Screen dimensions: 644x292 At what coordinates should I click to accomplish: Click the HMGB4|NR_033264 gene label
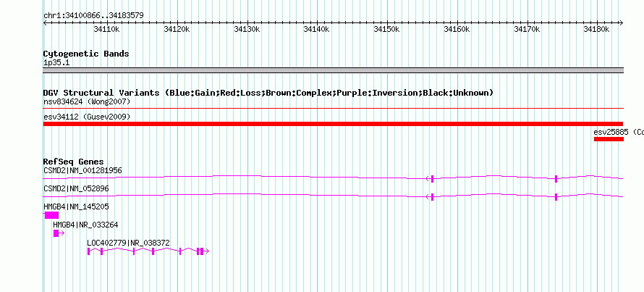tap(85, 225)
